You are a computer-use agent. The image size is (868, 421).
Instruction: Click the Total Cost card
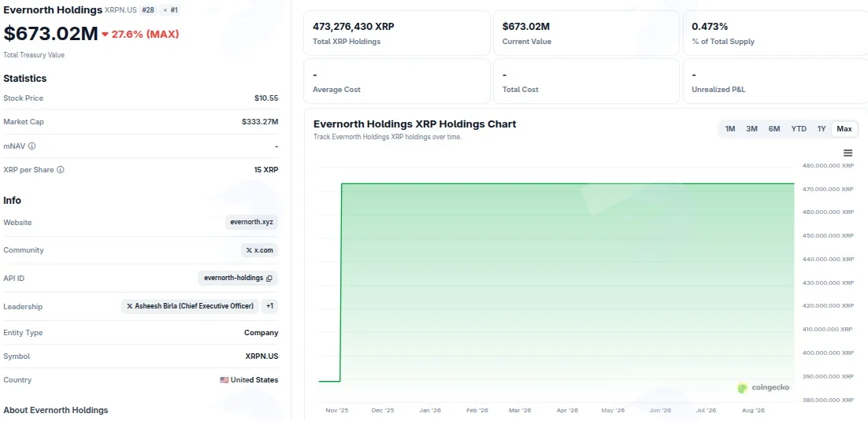pyautogui.click(x=586, y=81)
